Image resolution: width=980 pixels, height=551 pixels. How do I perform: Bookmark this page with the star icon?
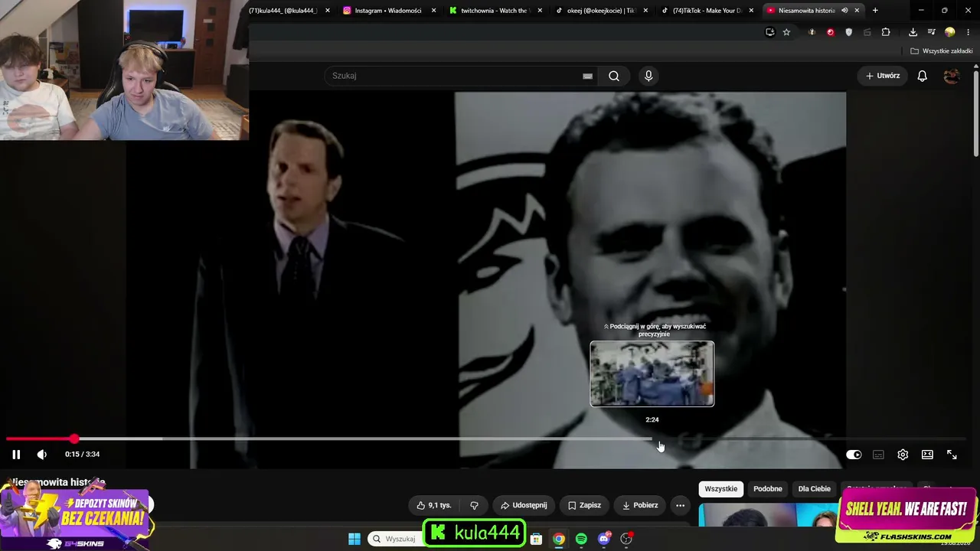pyautogui.click(x=786, y=32)
